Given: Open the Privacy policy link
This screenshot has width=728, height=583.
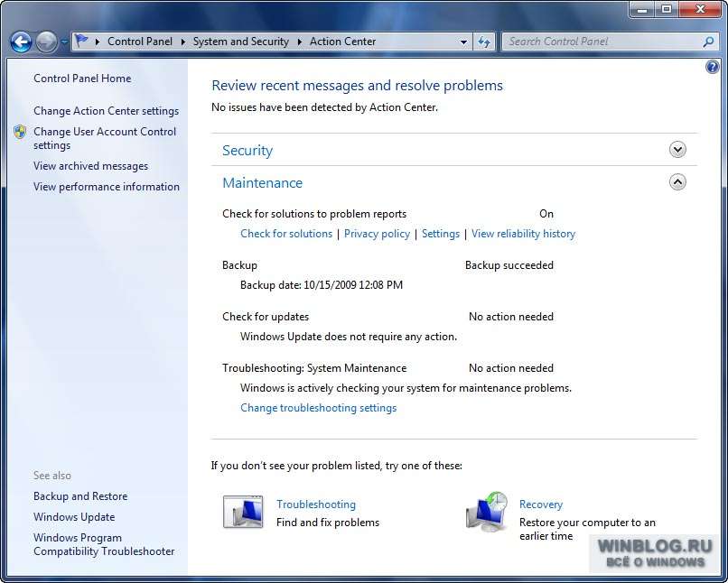Looking at the screenshot, I should [x=377, y=234].
